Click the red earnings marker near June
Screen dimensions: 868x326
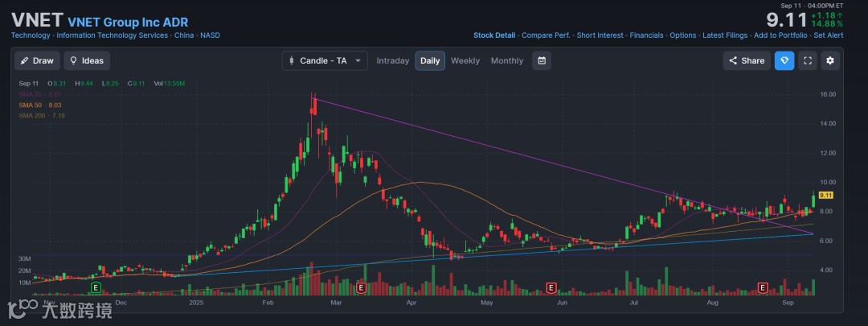coord(551,287)
